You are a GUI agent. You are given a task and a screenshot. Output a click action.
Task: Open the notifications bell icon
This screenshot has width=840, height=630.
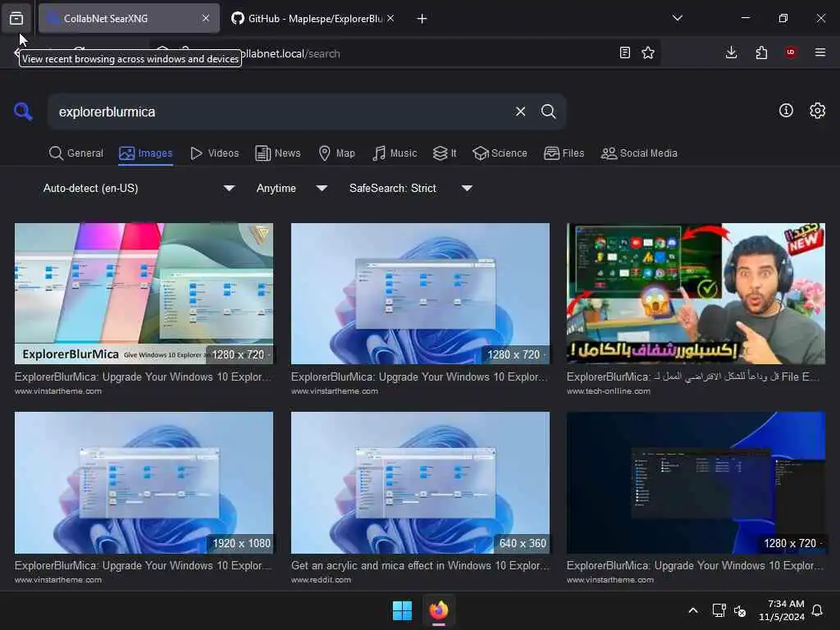tap(818, 610)
